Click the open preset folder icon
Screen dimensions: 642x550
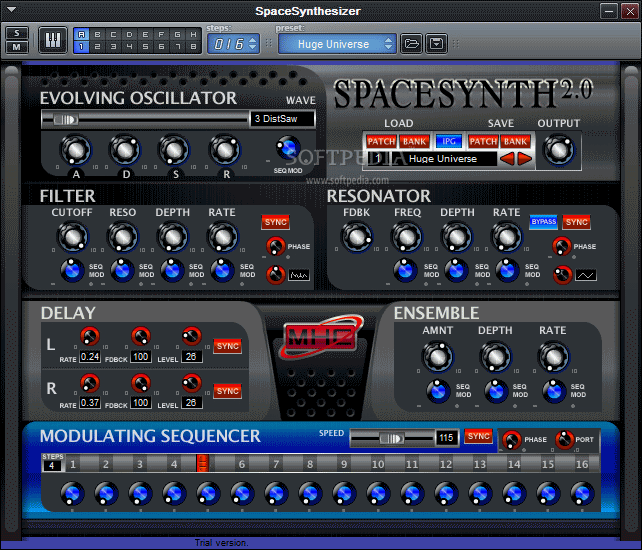click(x=411, y=43)
